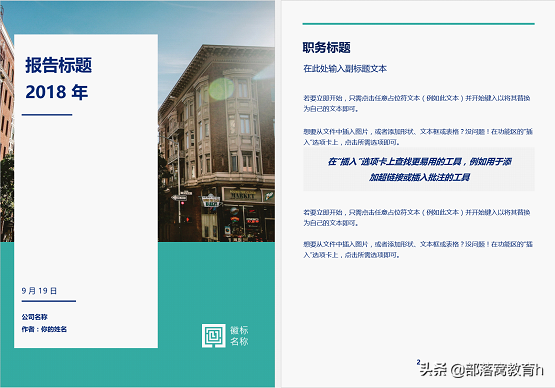Click the 徽标名称 logo name text
This screenshot has width=555, height=388.
[239, 336]
